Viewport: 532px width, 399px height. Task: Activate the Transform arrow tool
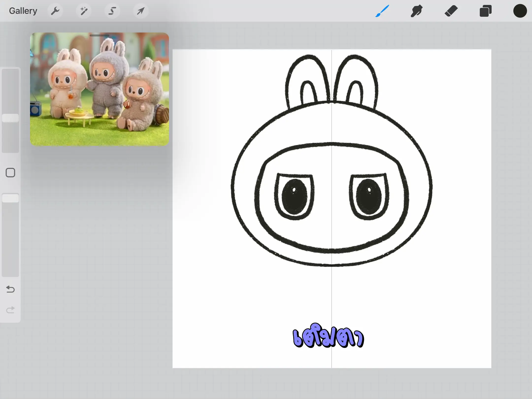(141, 11)
